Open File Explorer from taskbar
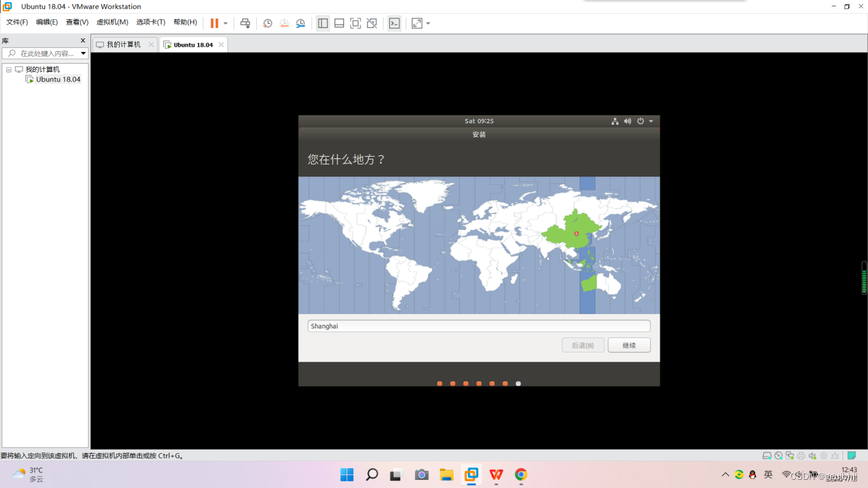The height and width of the screenshot is (488, 868). pos(447,474)
